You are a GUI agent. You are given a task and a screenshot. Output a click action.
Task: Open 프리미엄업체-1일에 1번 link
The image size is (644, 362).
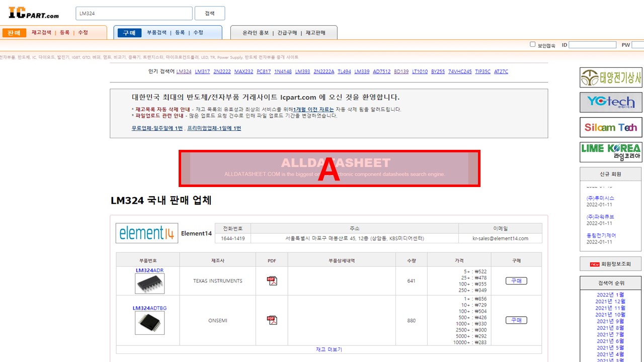tap(214, 128)
